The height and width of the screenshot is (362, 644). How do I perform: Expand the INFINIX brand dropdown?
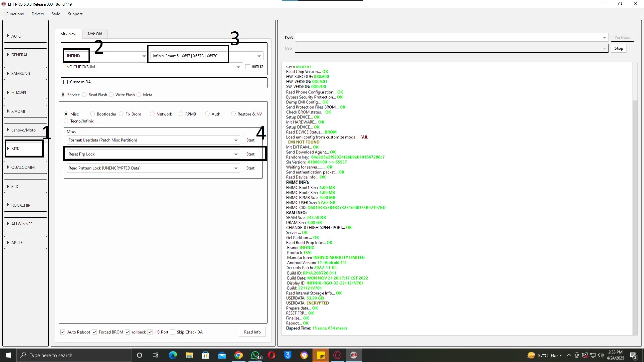coord(144,56)
